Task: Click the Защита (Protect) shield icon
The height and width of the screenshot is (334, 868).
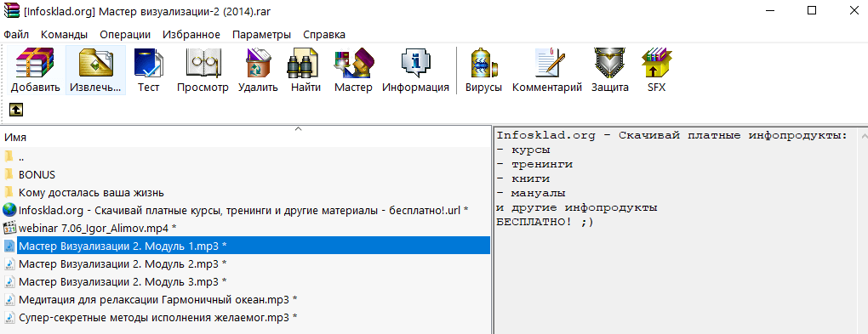Action: [x=609, y=63]
